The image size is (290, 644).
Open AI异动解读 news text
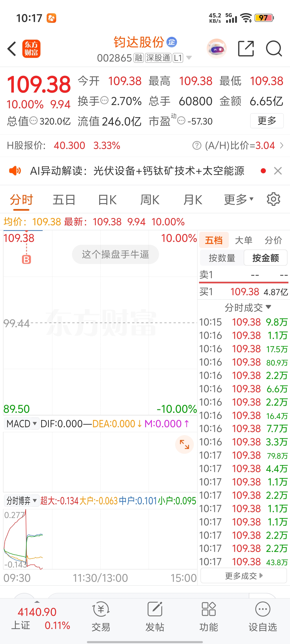coord(137,171)
